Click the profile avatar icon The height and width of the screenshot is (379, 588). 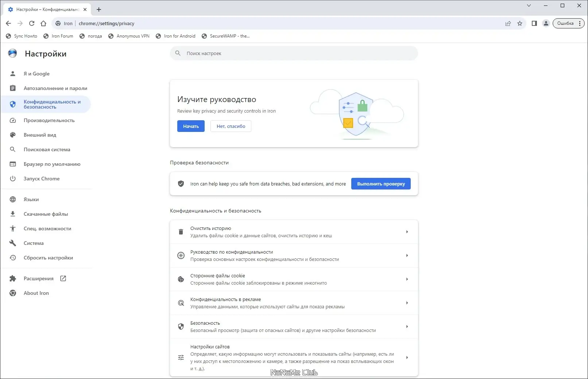(x=546, y=23)
